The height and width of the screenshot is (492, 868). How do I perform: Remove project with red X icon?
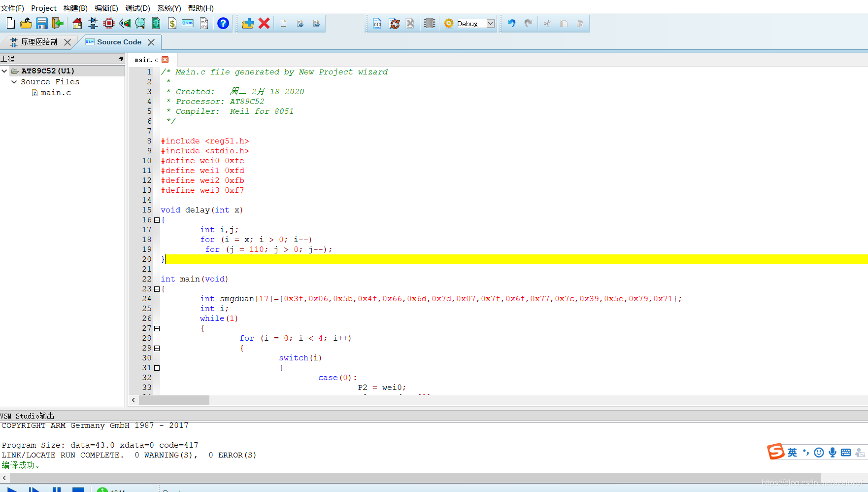[264, 23]
